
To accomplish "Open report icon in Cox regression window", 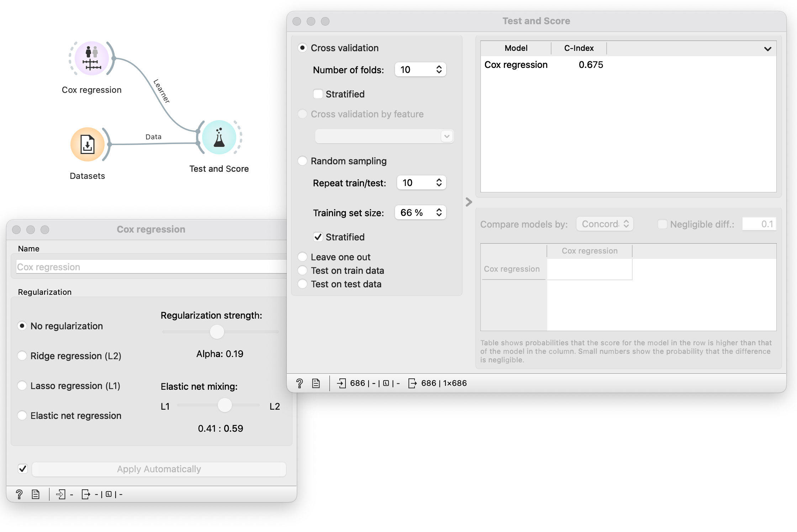I will (x=36, y=494).
